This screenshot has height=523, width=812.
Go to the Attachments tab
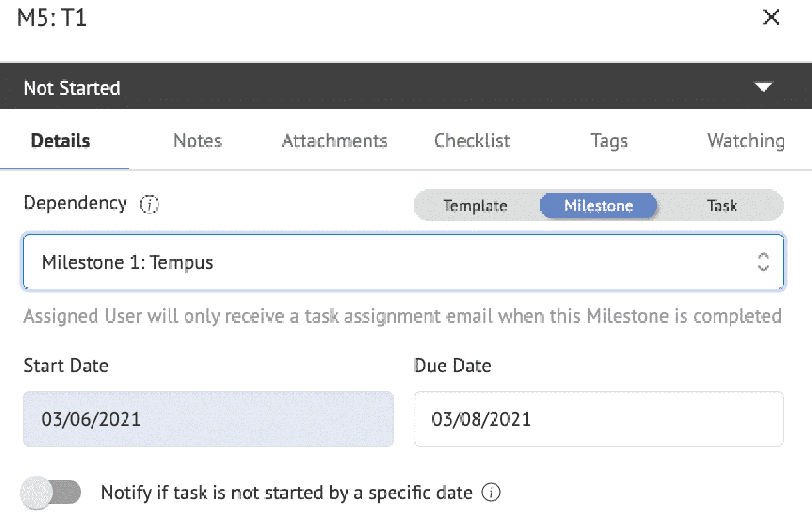pos(335,141)
